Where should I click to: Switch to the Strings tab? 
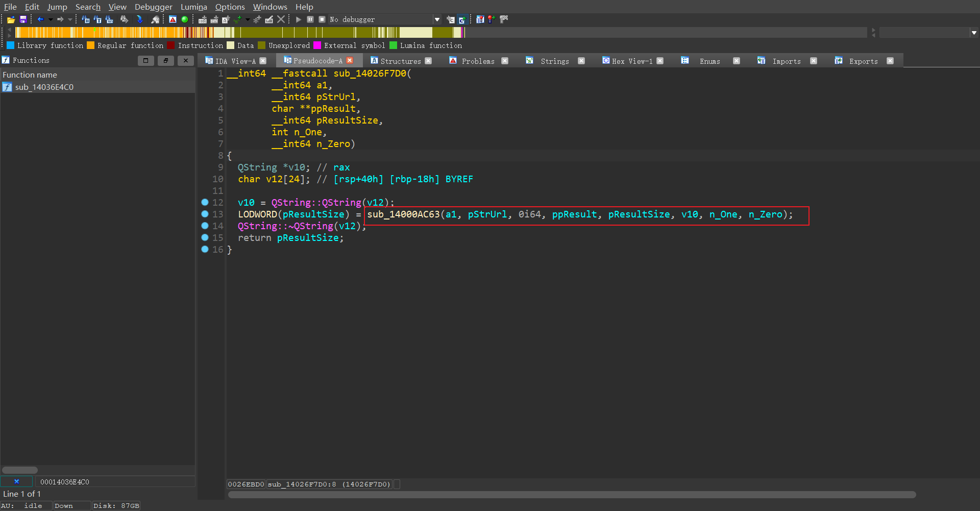coord(554,61)
